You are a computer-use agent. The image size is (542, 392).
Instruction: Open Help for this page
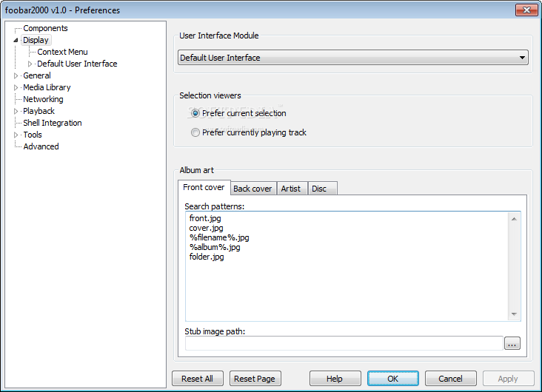[335, 379]
